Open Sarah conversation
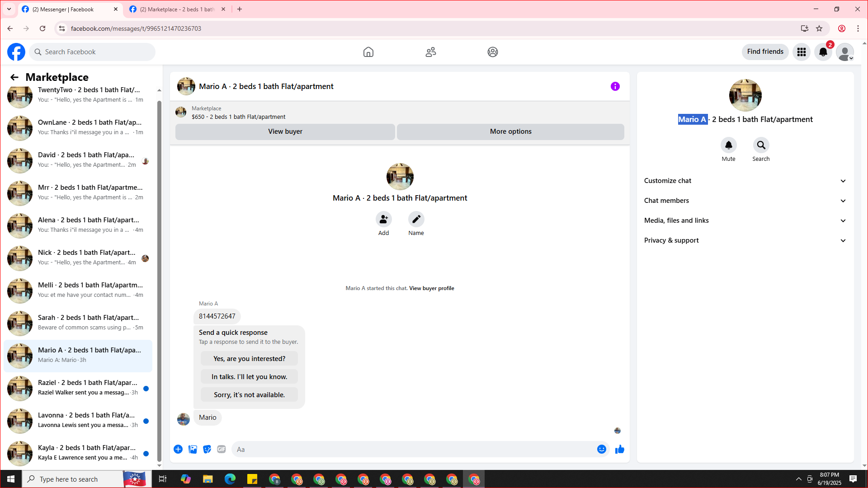Screen dimensions: 868x488 pos(78,323)
